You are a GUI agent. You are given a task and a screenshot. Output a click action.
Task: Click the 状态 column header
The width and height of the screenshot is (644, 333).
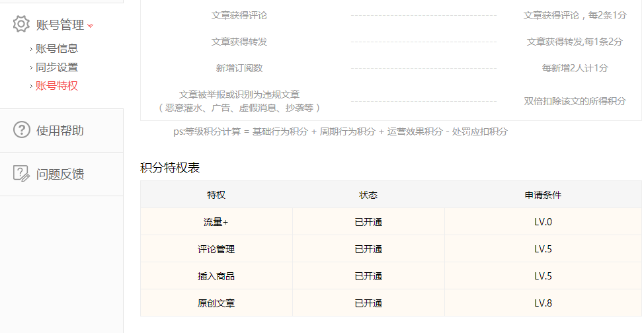tap(368, 195)
